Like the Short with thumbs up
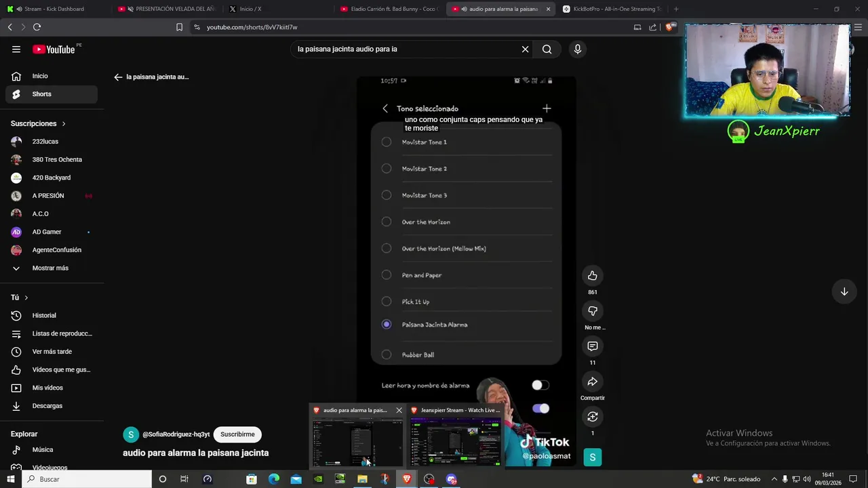 [593, 275]
